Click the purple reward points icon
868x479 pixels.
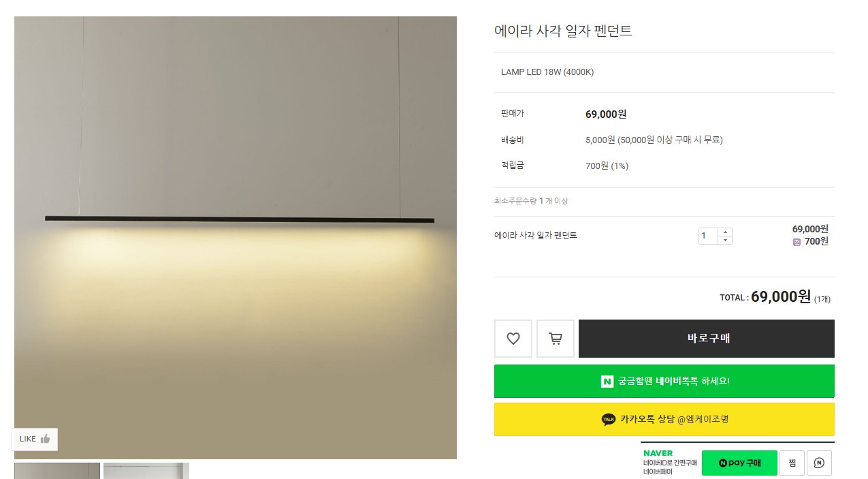tap(797, 242)
